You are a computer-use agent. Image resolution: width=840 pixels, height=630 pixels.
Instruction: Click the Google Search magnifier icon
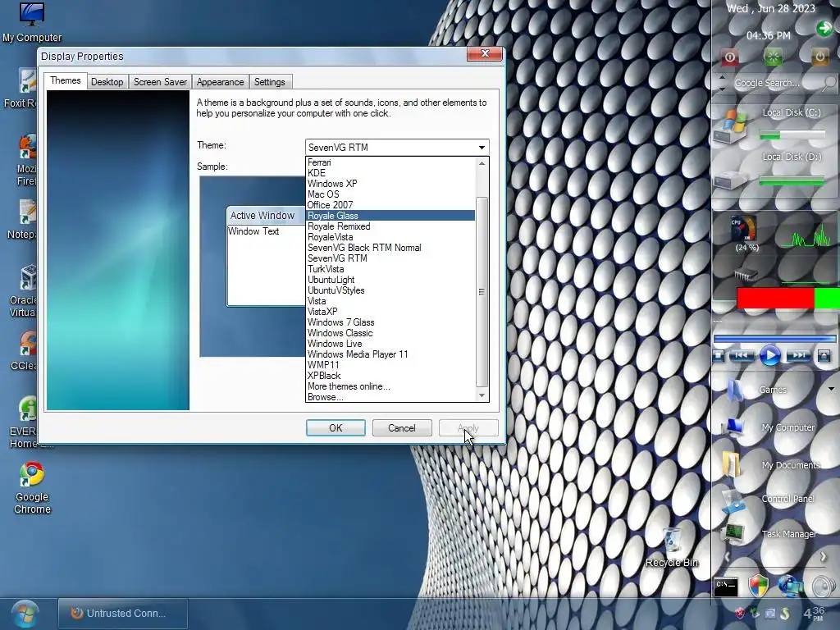[x=829, y=83]
